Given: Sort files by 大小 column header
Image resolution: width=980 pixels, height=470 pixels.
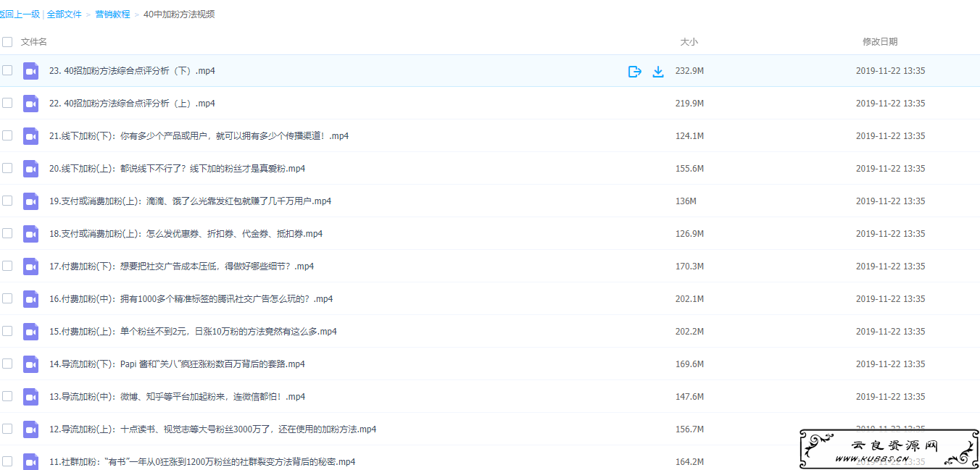Looking at the screenshot, I should click(x=689, y=42).
